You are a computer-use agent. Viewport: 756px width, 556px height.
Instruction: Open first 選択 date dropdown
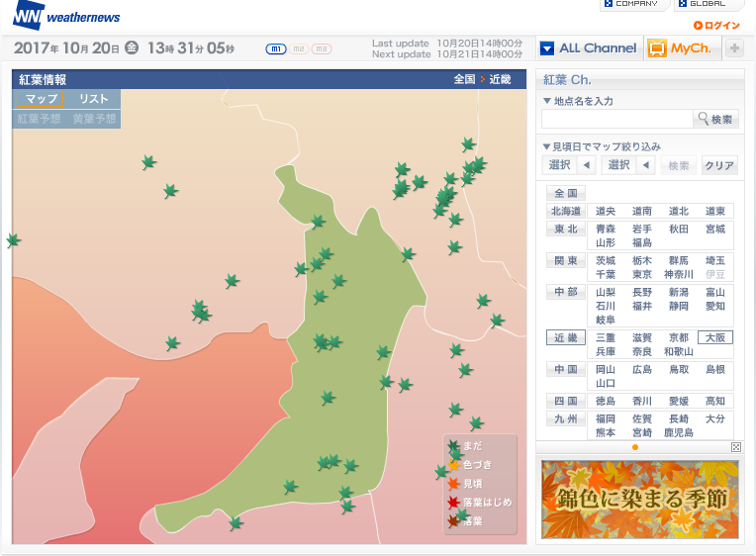[x=569, y=165]
